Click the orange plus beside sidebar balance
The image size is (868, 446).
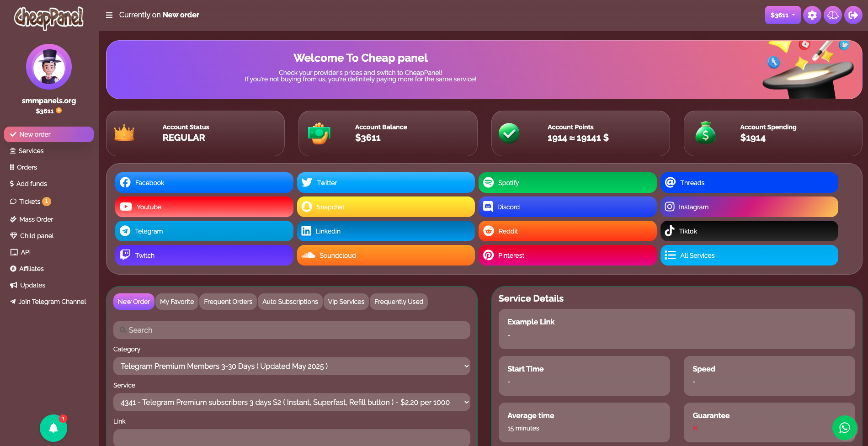click(x=59, y=111)
